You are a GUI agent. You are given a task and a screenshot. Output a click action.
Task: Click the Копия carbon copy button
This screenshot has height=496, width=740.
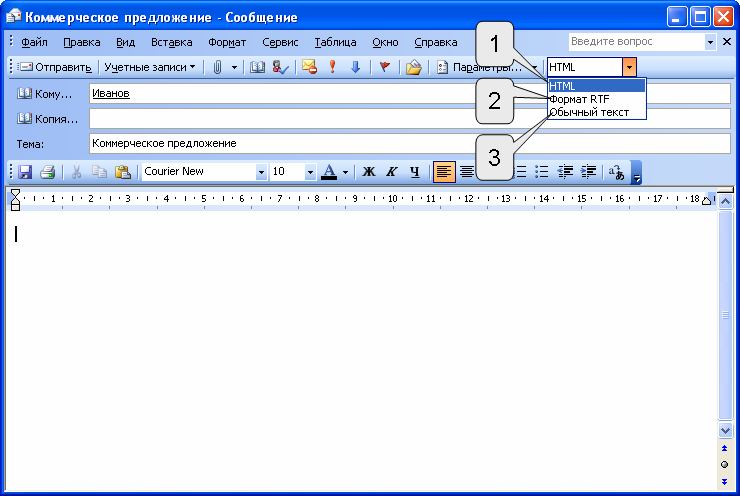[47, 119]
